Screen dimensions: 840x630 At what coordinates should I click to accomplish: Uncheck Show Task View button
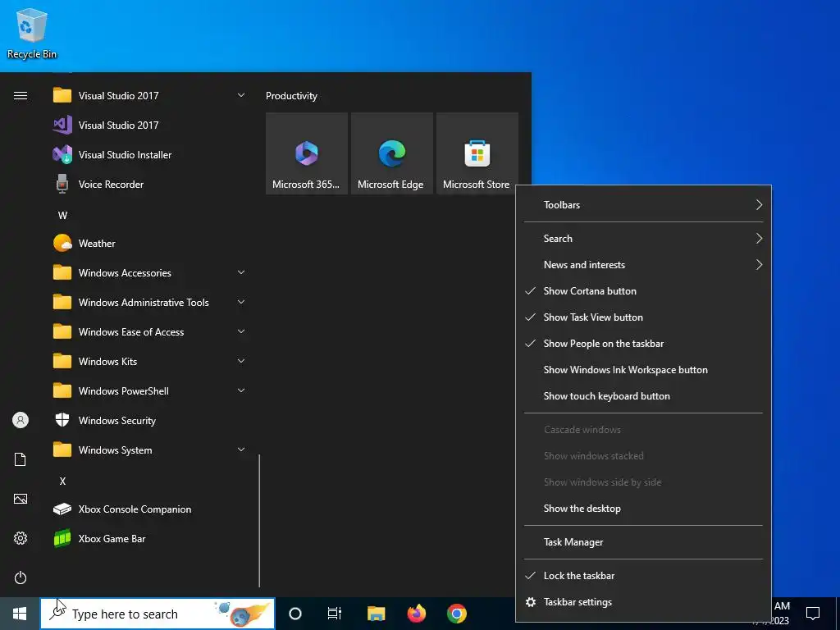pos(643,317)
